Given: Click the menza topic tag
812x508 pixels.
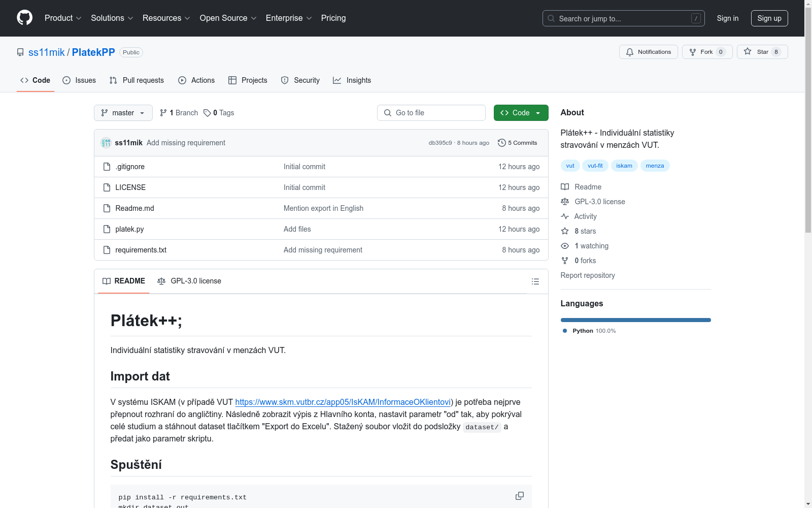Looking at the screenshot, I should 655,166.
